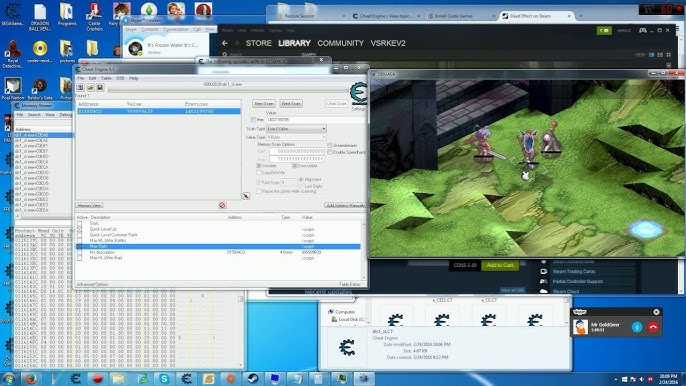Toggle the Executable checkbox
The width and height of the screenshot is (686, 386).
click(x=295, y=166)
